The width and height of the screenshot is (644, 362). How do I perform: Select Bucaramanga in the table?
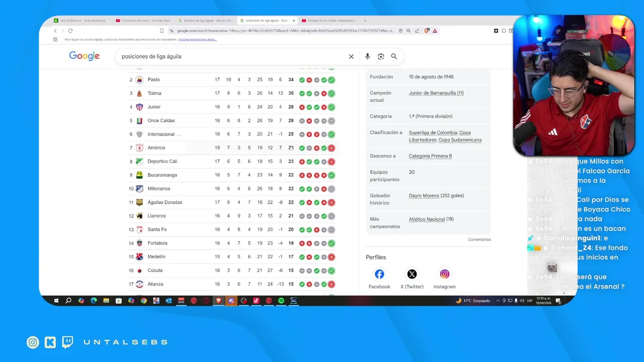click(162, 175)
